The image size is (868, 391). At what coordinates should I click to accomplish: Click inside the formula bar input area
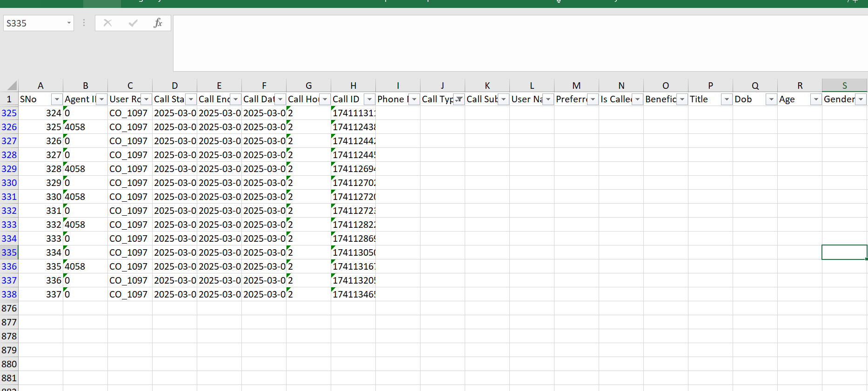[512, 43]
